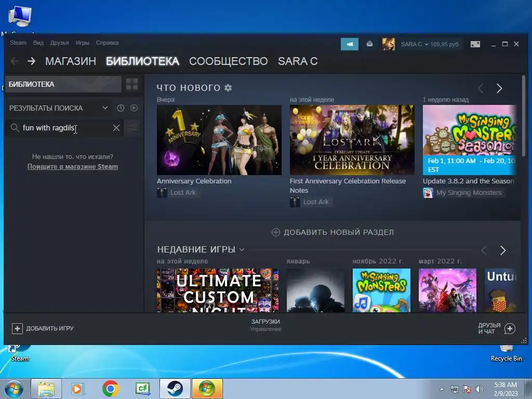Open Chrome from taskbar
Viewport: 532px width, 399px height.
click(110, 389)
